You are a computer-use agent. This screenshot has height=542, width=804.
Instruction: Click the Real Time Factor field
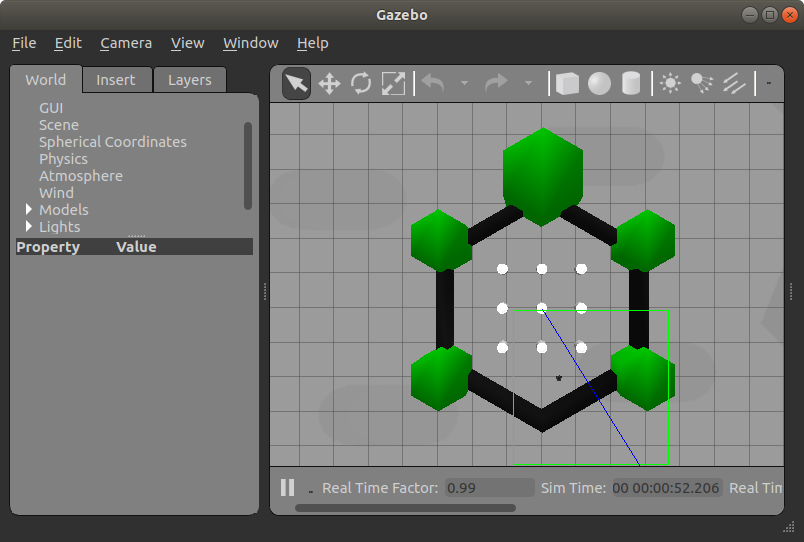click(x=490, y=488)
